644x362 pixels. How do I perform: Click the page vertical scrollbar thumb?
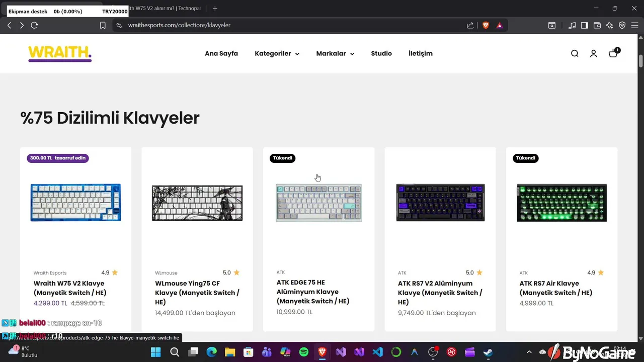tap(641, 60)
